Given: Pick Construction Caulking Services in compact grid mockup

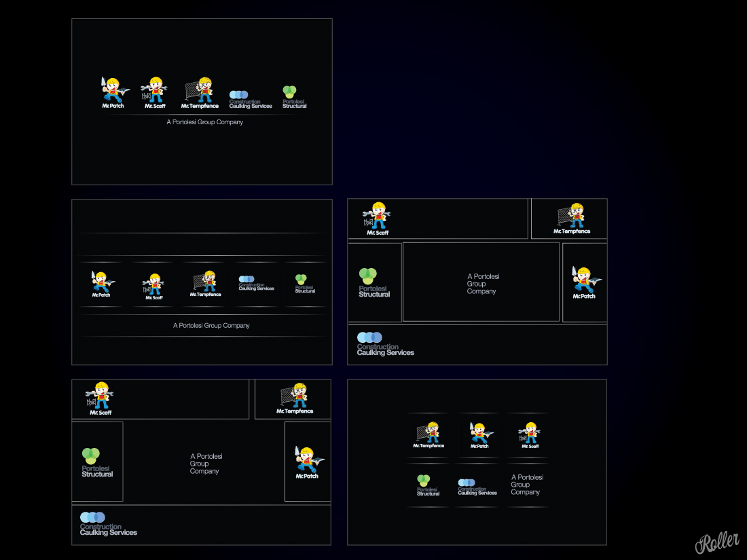Looking at the screenshot, I should 477,487.
